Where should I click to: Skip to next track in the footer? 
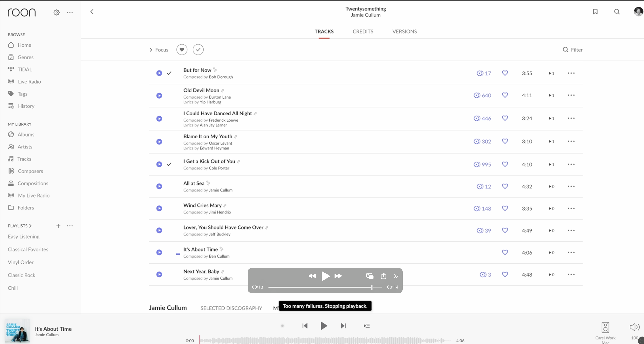(343, 326)
